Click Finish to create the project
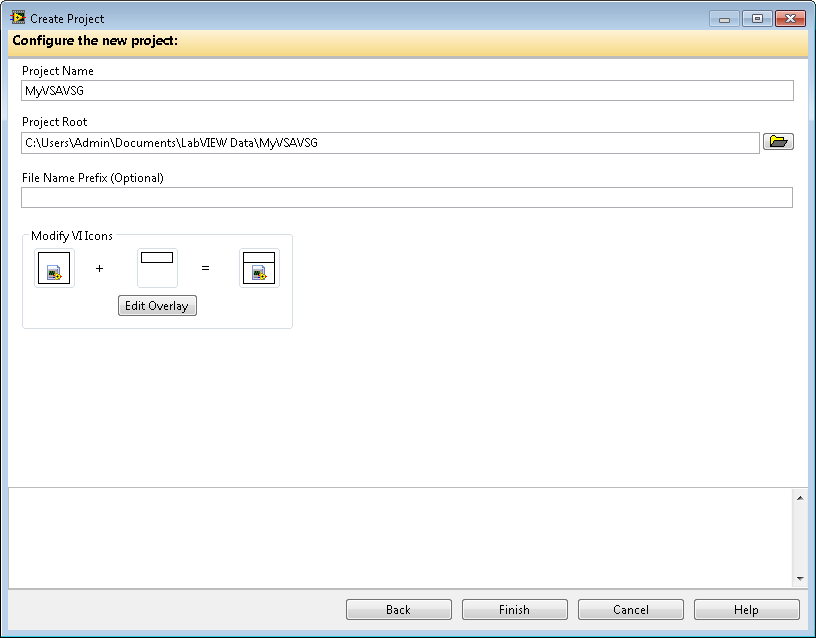The width and height of the screenshot is (816, 638). [514, 610]
